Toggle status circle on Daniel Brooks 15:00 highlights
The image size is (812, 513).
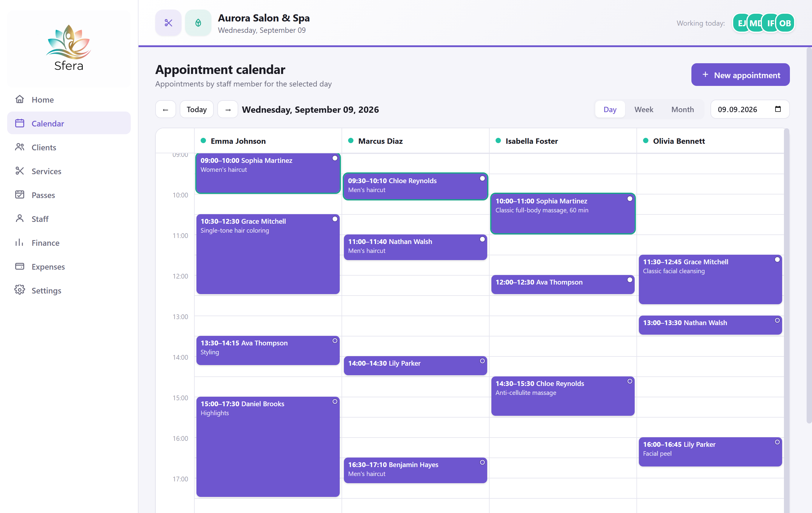(335, 401)
